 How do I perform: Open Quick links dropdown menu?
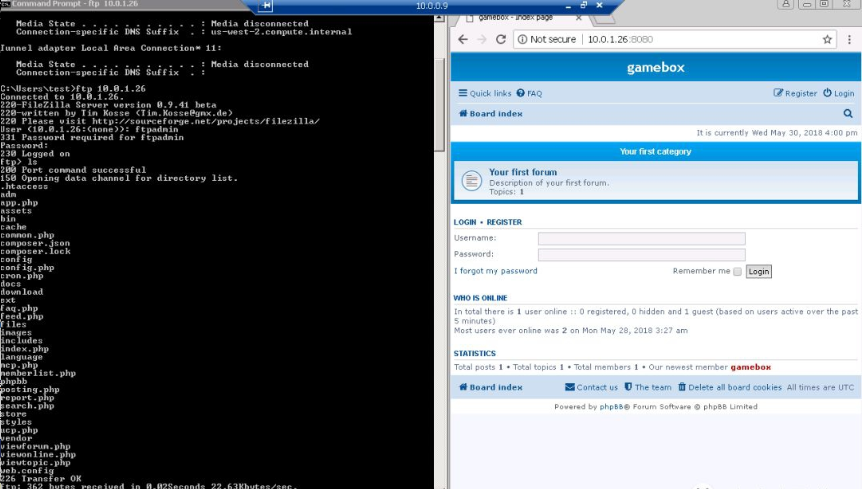485,93
